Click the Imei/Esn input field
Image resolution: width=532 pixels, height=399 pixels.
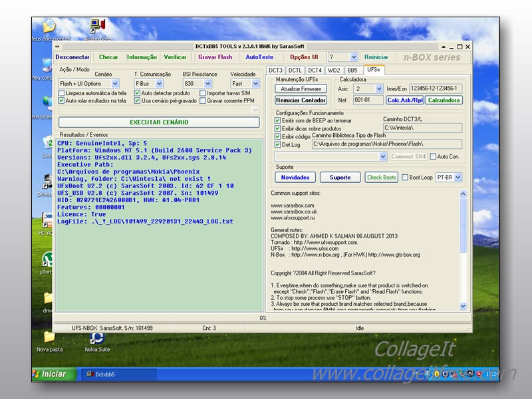pos(436,89)
